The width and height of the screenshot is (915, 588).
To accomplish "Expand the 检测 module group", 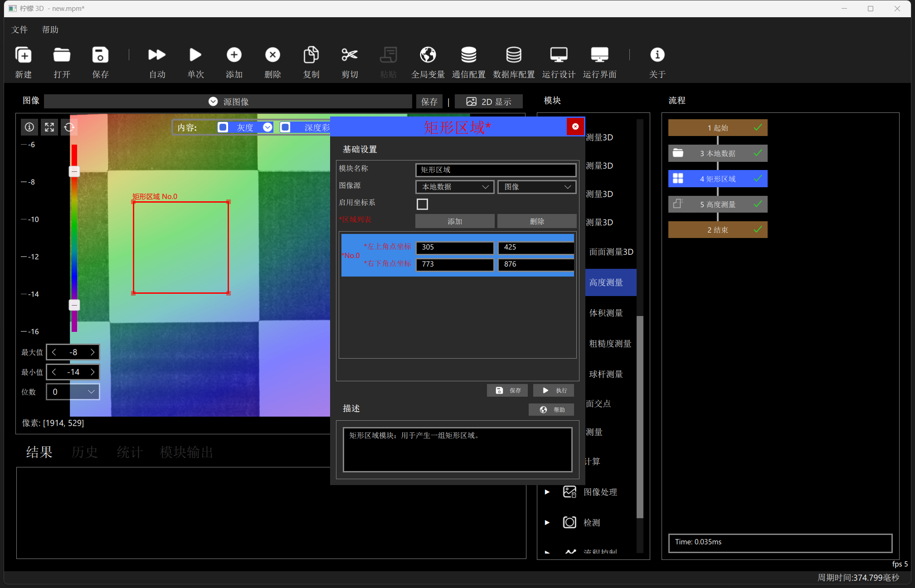I will coord(547,522).
